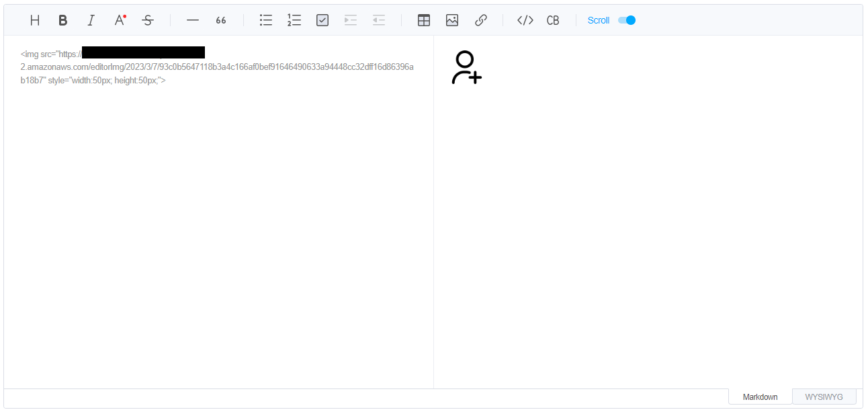Apply italic formatting

coord(91,20)
